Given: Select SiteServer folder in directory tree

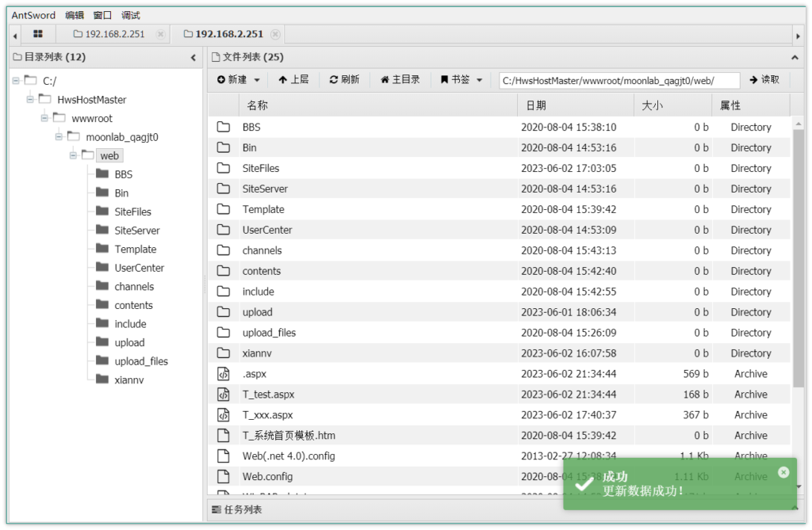Looking at the screenshot, I should tap(136, 231).
